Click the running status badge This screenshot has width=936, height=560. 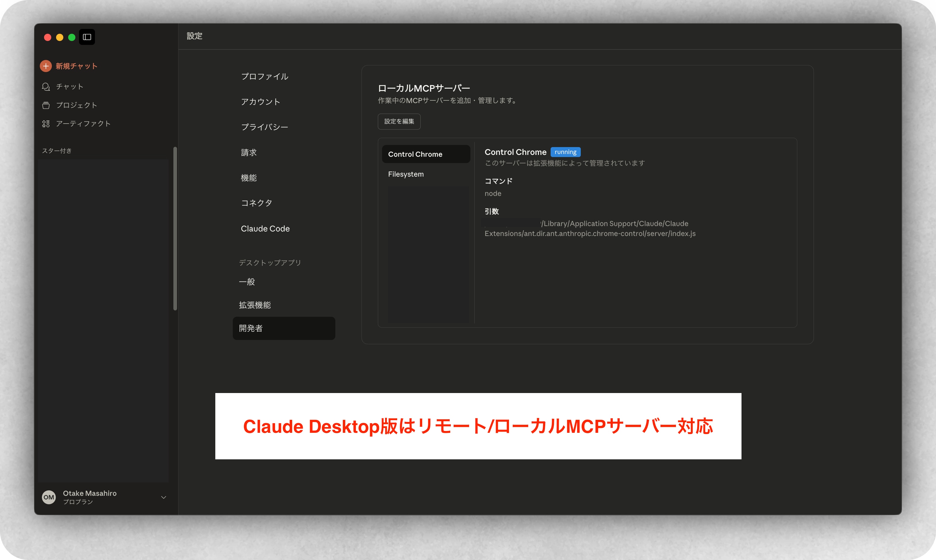point(565,152)
